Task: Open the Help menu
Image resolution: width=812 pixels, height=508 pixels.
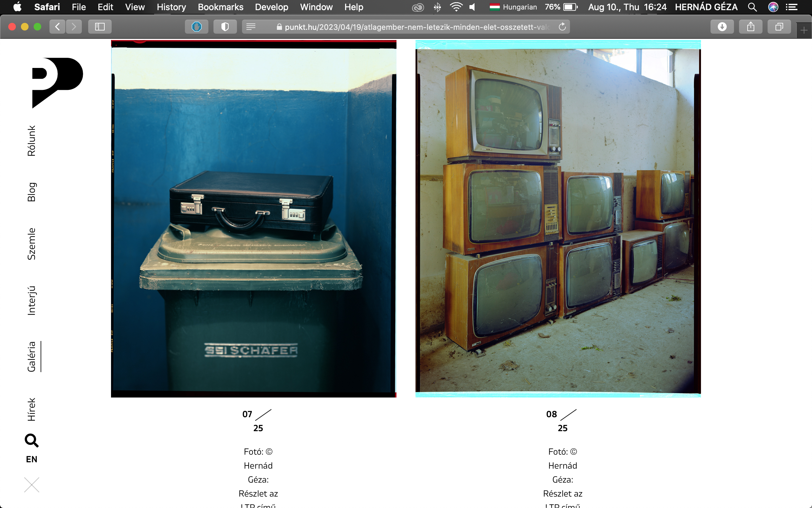Action: click(354, 7)
